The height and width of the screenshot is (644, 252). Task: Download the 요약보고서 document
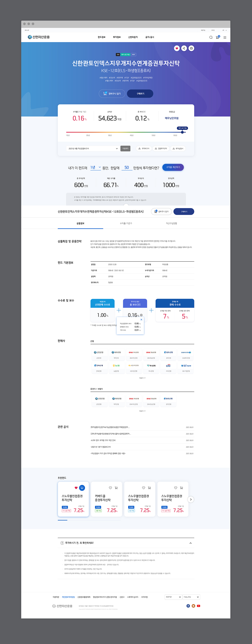[x=144, y=149]
